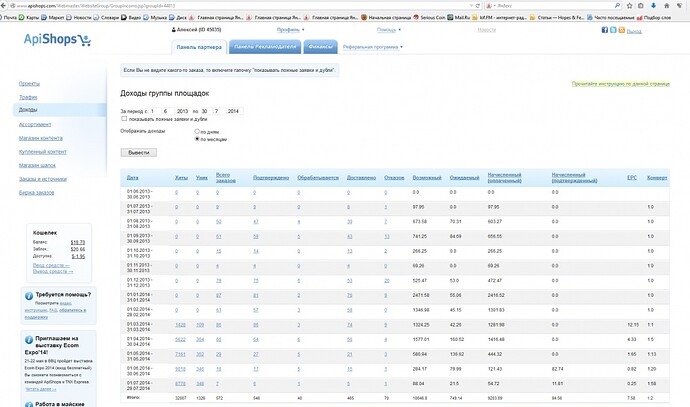The image size is (690, 407).
Task: Open the page instruction link
Action: [x=620, y=84]
